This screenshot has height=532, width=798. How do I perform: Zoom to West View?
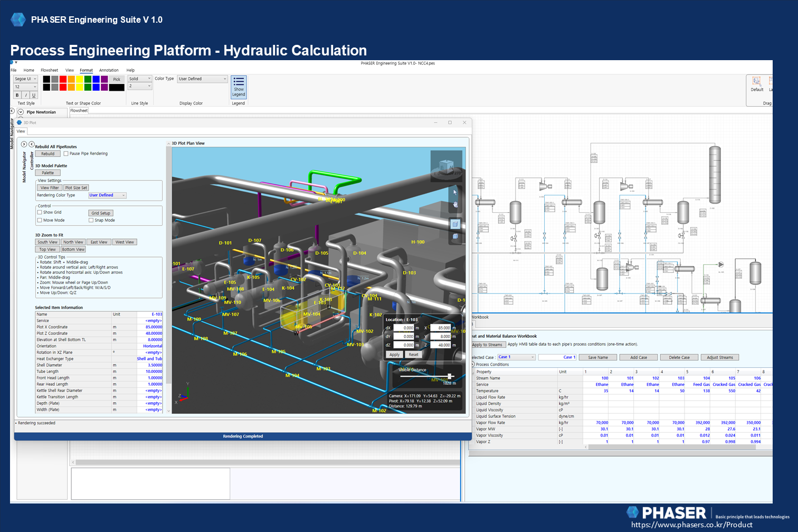click(125, 242)
